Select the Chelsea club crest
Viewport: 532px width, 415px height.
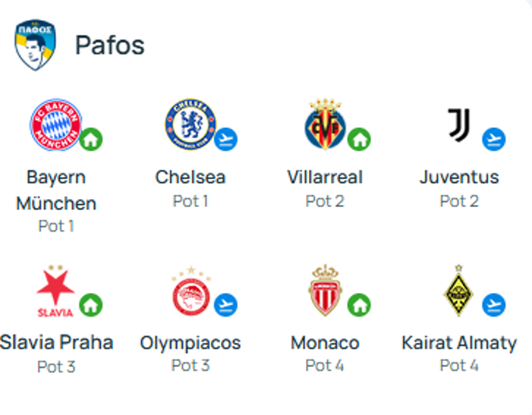190,125
